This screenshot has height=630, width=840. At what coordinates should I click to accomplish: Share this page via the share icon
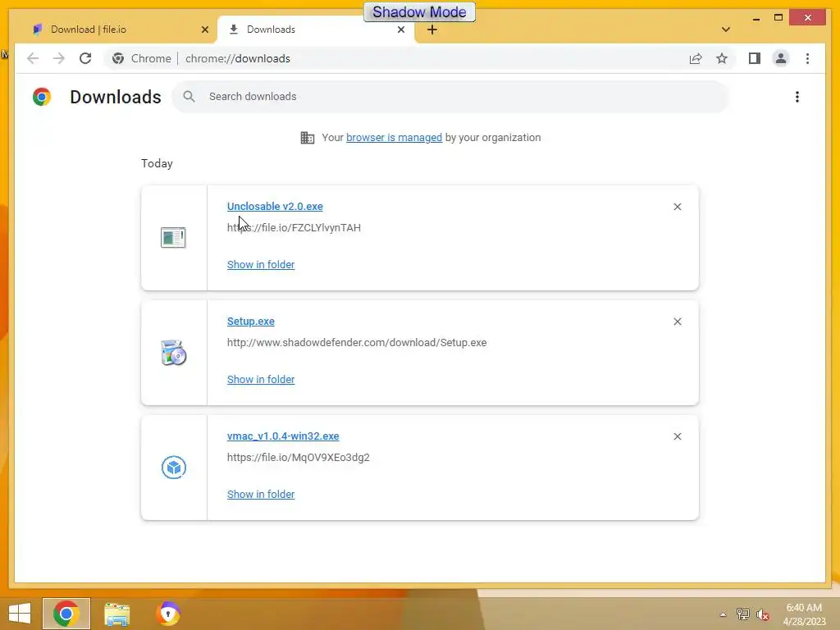696,58
